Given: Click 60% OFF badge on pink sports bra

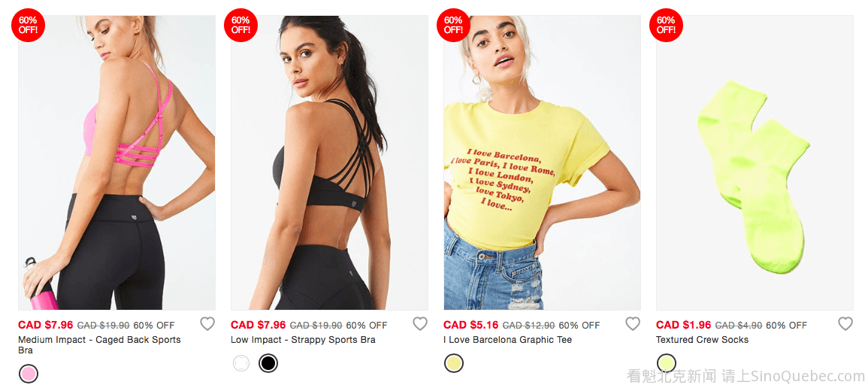Looking at the screenshot, I should (x=28, y=25).
